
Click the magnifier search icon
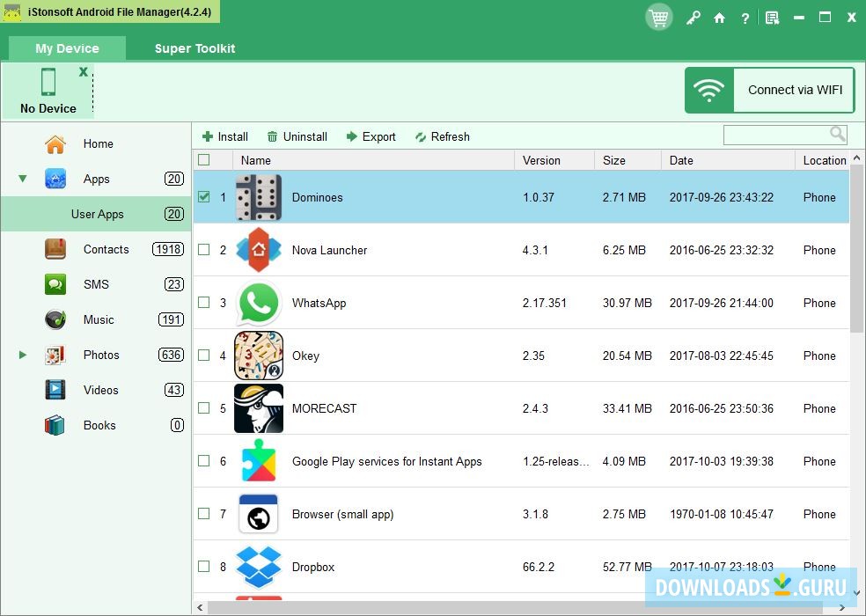(837, 134)
